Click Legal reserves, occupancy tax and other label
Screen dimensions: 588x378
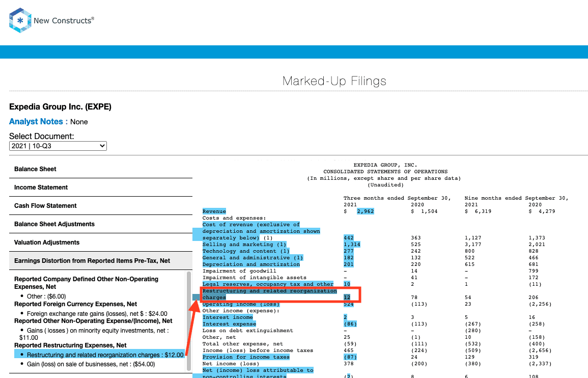(x=268, y=284)
